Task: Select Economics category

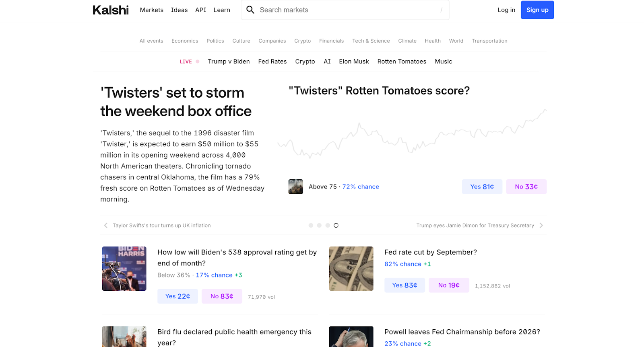Action: [185, 41]
